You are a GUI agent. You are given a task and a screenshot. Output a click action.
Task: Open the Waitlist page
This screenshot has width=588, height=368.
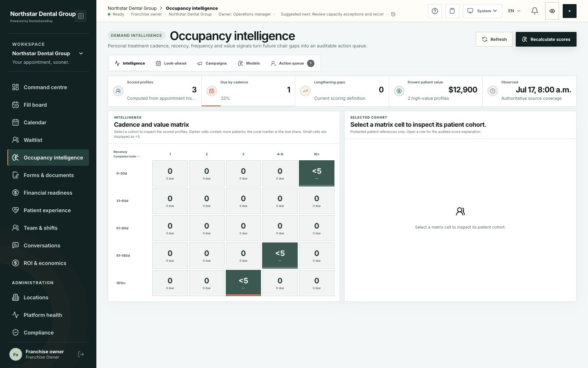click(48, 140)
